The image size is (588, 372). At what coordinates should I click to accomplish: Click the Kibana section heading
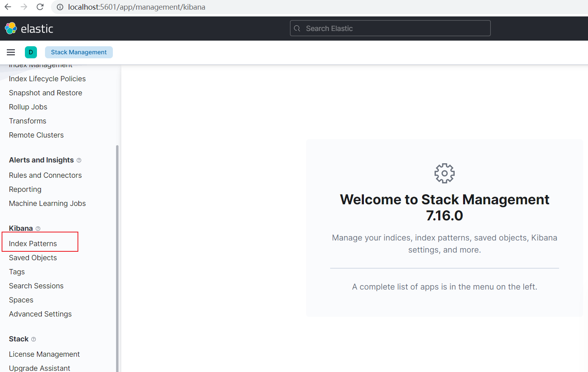[21, 228]
